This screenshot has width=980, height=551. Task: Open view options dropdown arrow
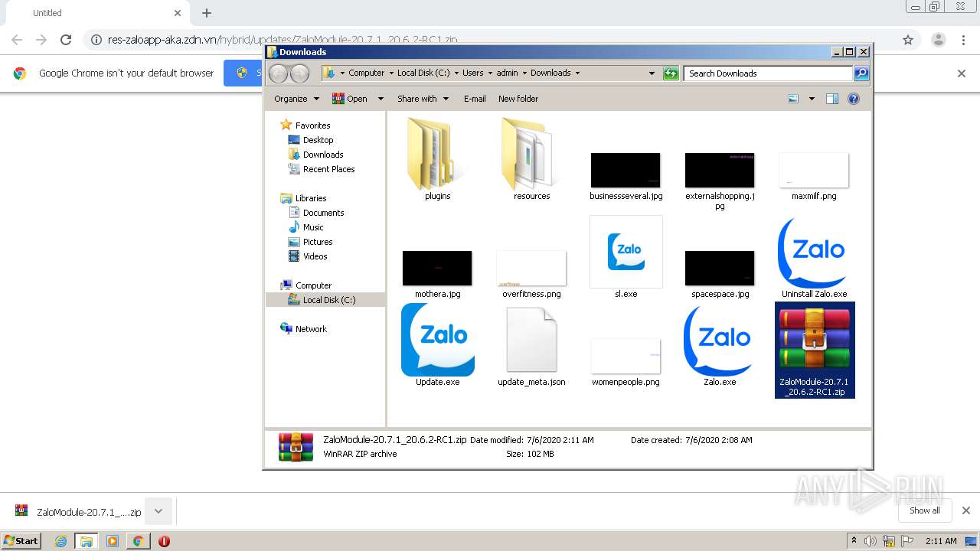pyautogui.click(x=812, y=99)
